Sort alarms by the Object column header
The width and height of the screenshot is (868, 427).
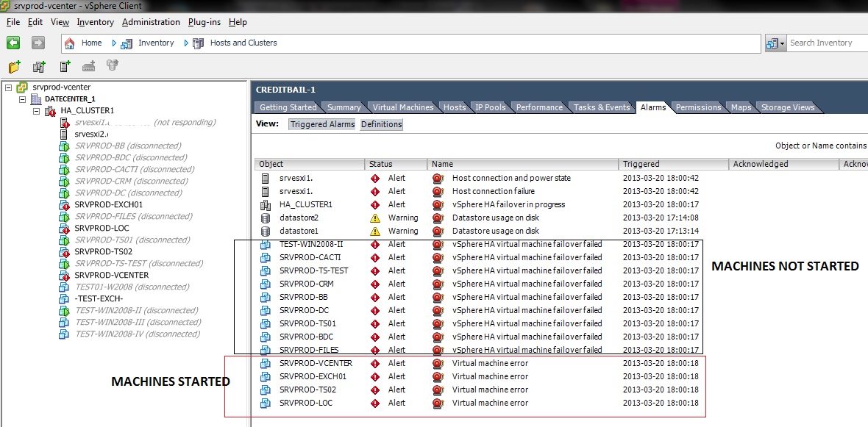pos(310,165)
